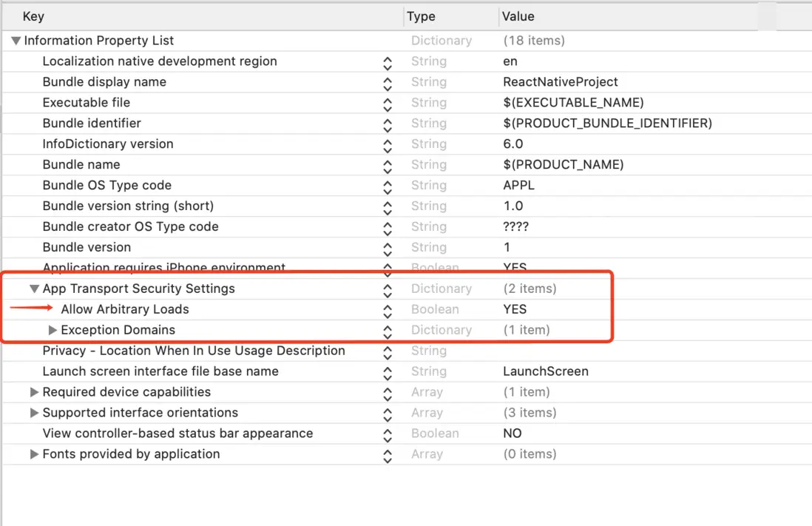
Task: Expand the Exception Domains dictionary
Action: point(53,330)
